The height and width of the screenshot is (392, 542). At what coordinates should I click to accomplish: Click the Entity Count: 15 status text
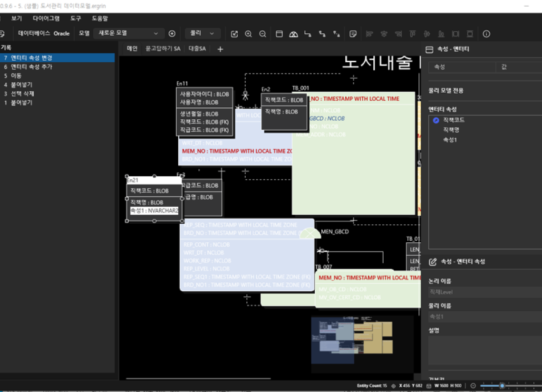coord(372,386)
